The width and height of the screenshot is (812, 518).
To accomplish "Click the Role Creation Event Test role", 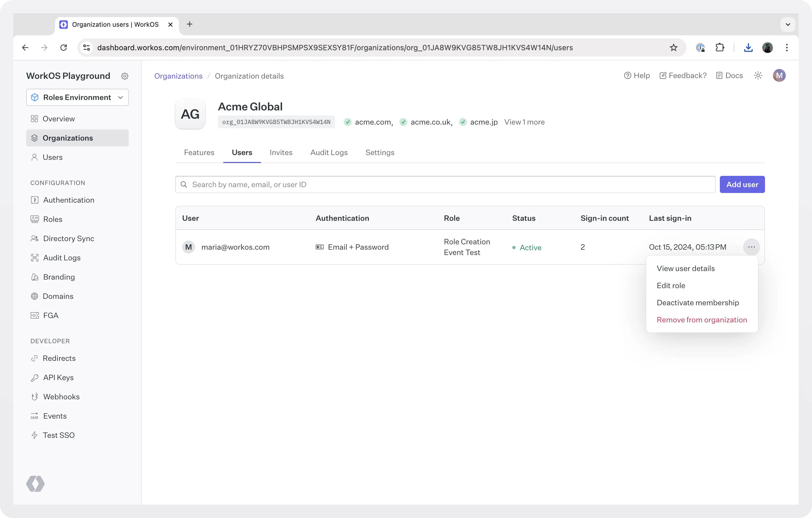I will (467, 247).
